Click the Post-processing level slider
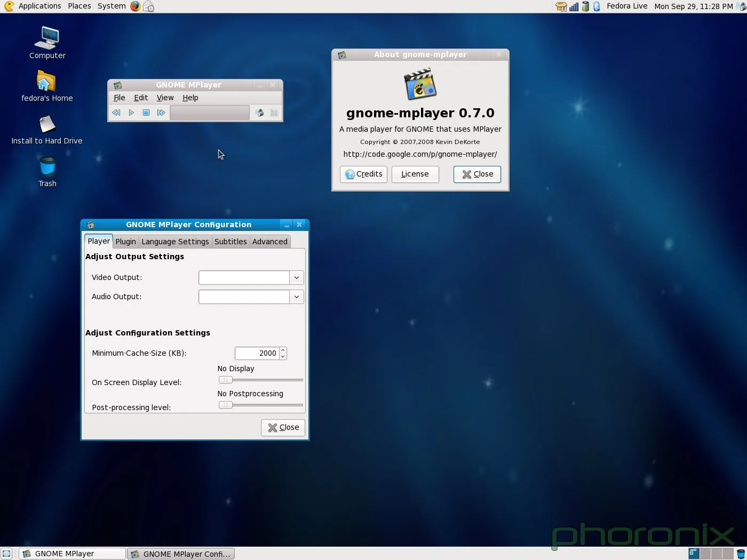The height and width of the screenshot is (560, 747). [261, 405]
